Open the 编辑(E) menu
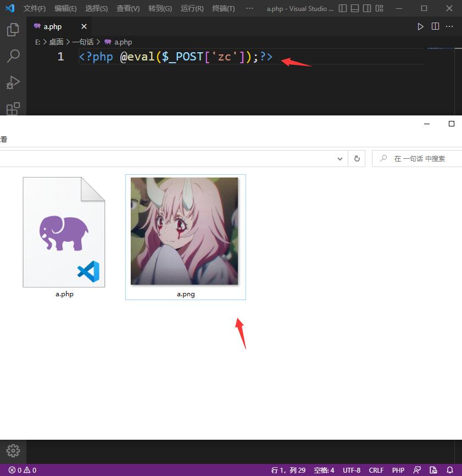The image size is (462, 476). 65,8
